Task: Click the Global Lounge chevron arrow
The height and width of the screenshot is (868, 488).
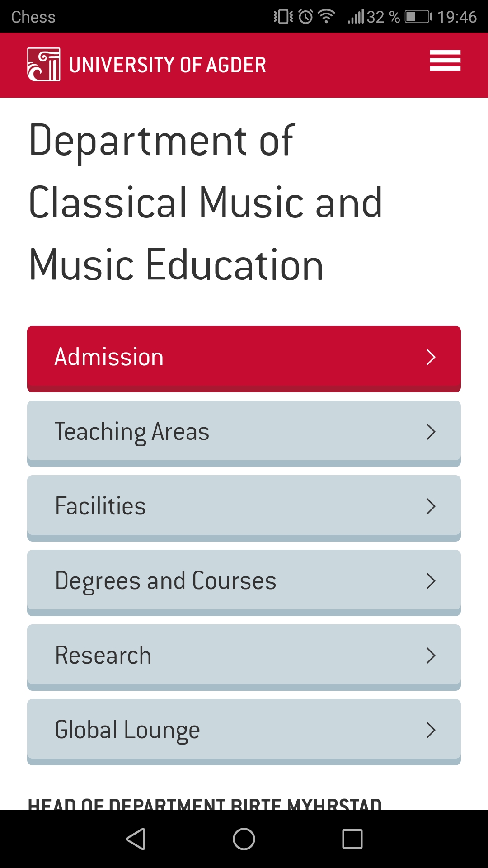Action: tap(431, 730)
